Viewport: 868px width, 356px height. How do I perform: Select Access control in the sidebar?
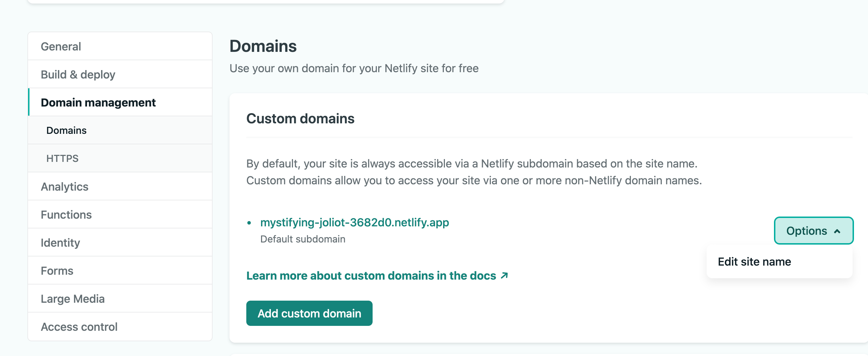[79, 327]
